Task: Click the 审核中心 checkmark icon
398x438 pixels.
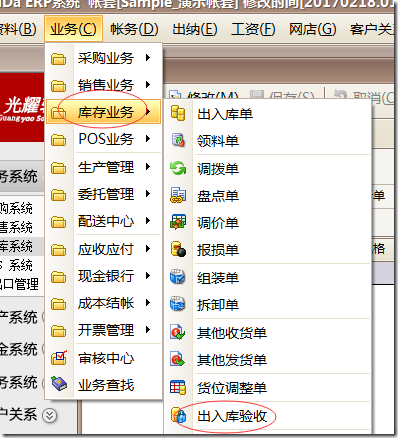Action: (59, 358)
